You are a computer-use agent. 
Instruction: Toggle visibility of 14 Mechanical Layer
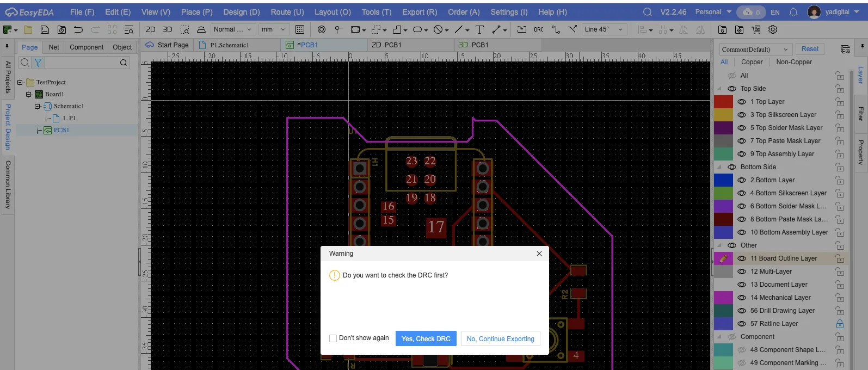click(x=742, y=298)
